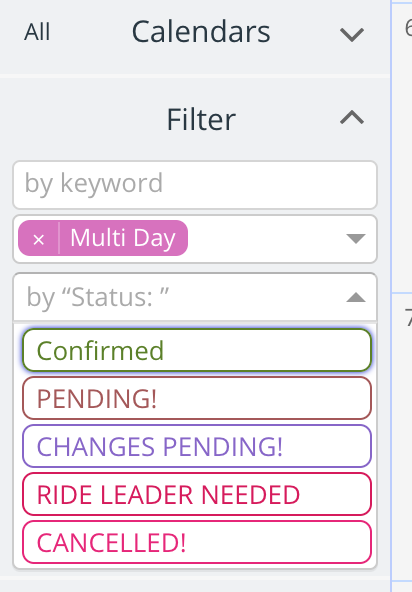Select the CANCELLED! status option
Screen dimensions: 412x592
[x=197, y=542]
